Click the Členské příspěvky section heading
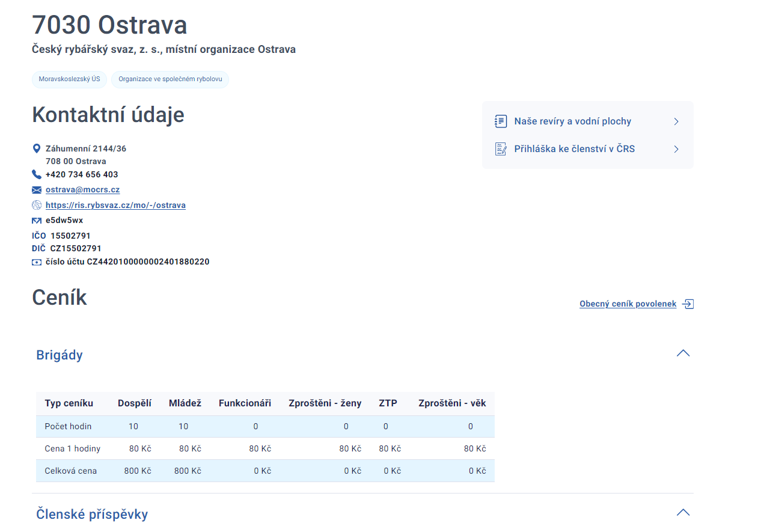This screenshot has height=532, width=767. 92,515
